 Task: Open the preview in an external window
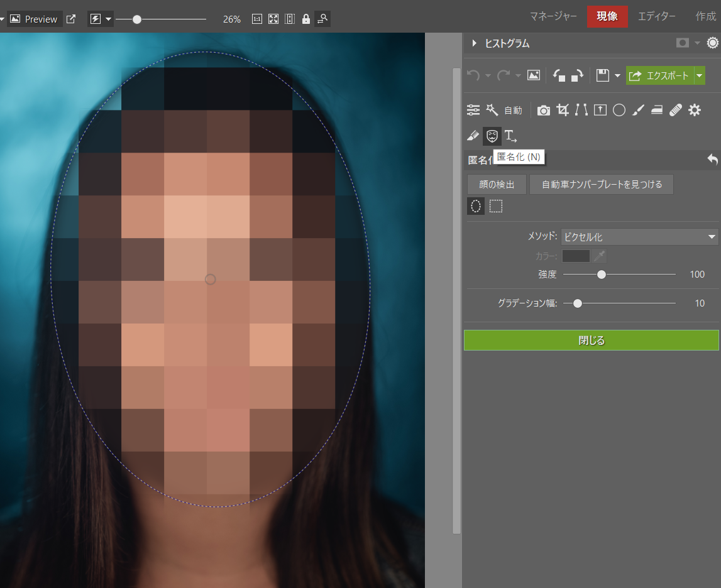click(71, 19)
